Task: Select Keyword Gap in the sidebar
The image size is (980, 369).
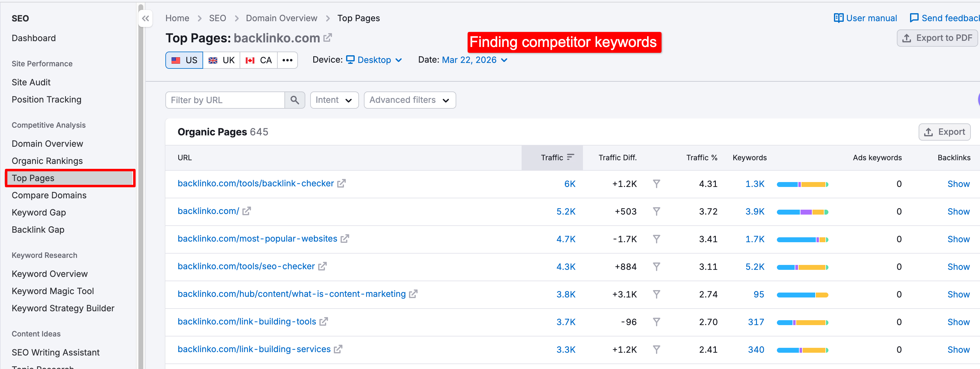Action: click(39, 212)
